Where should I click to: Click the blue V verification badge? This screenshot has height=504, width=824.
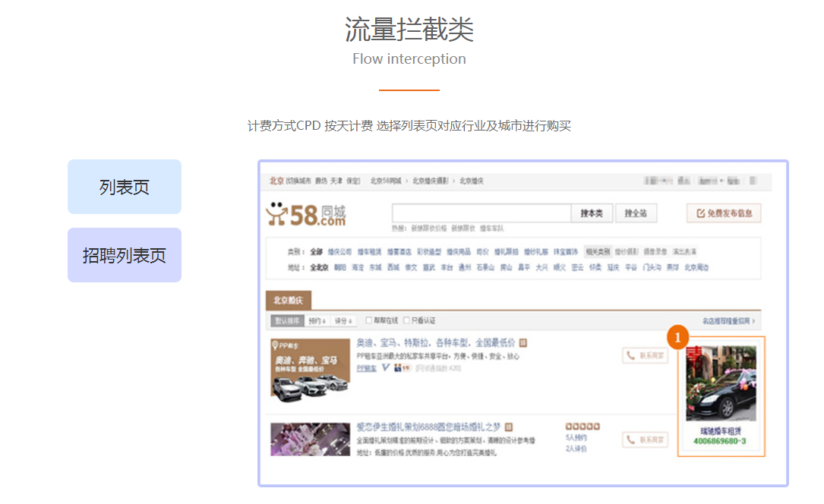(386, 368)
